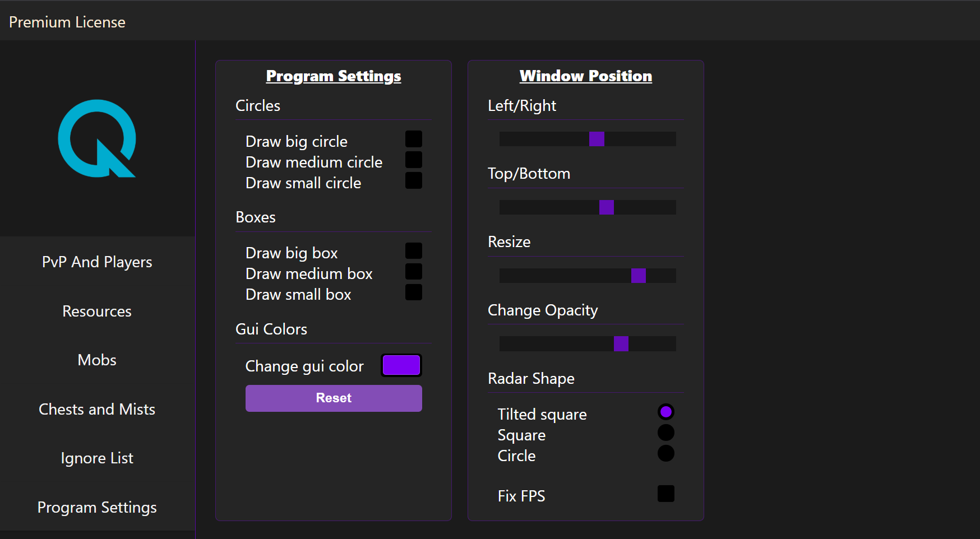Click the Premium License title text
Image resolution: width=980 pixels, height=539 pixels.
tap(67, 22)
